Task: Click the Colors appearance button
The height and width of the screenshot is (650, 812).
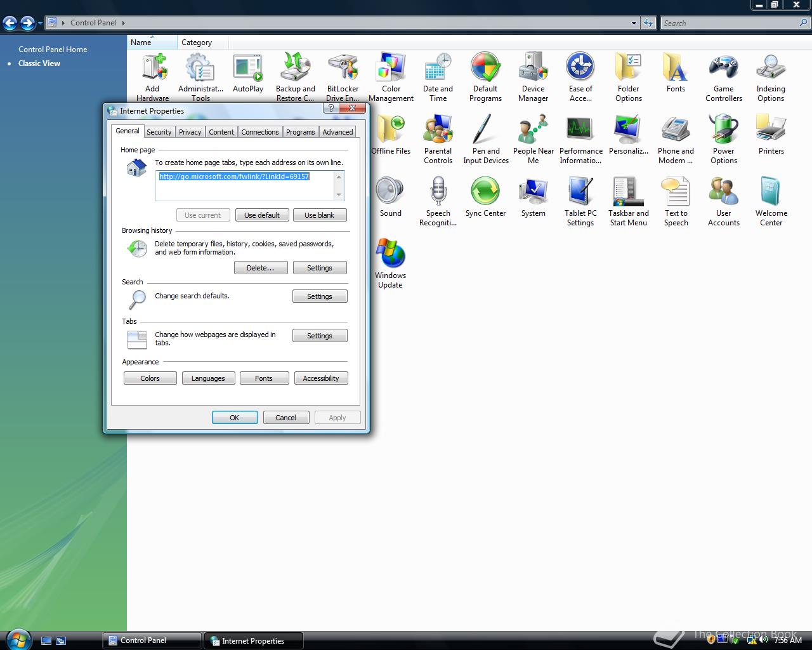Action: click(150, 378)
